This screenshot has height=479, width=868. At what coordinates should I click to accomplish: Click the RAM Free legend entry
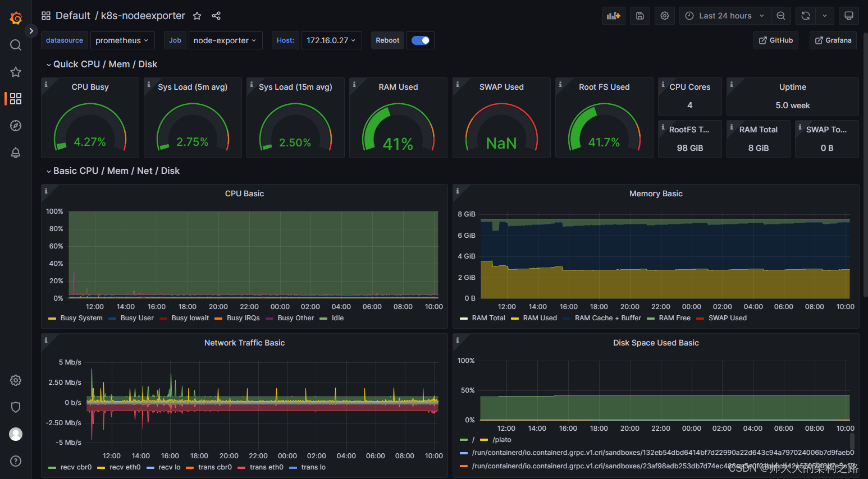tap(674, 318)
